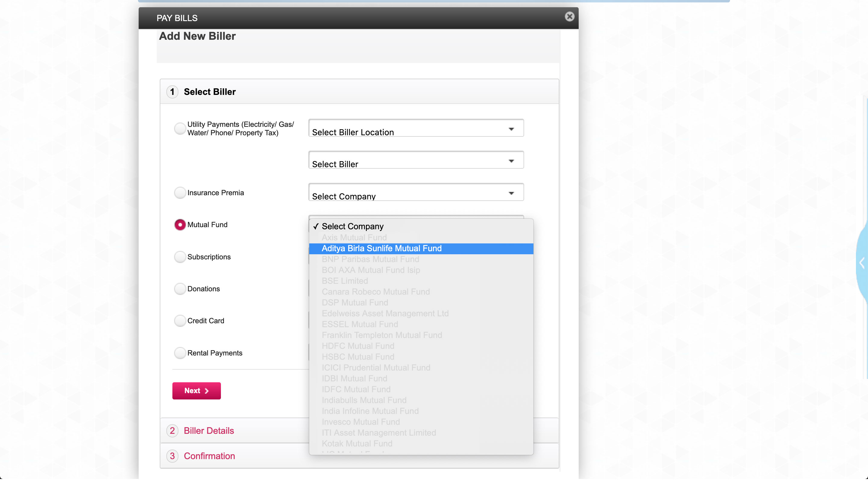Pick Kotak Mutual Fund option
Image resolution: width=868 pixels, height=482 pixels.
click(x=357, y=444)
